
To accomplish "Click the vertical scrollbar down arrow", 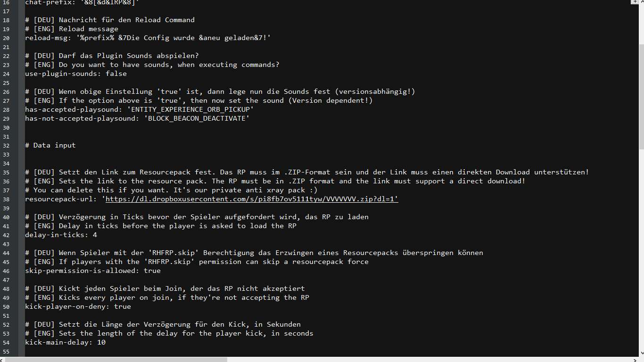I will (641, 354).
